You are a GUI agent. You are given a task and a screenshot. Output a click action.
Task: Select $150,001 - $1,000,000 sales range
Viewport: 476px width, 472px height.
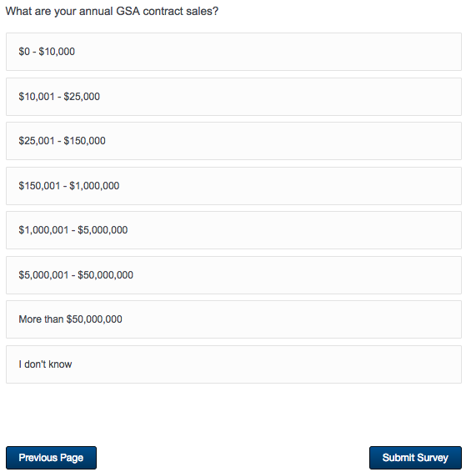point(233,186)
